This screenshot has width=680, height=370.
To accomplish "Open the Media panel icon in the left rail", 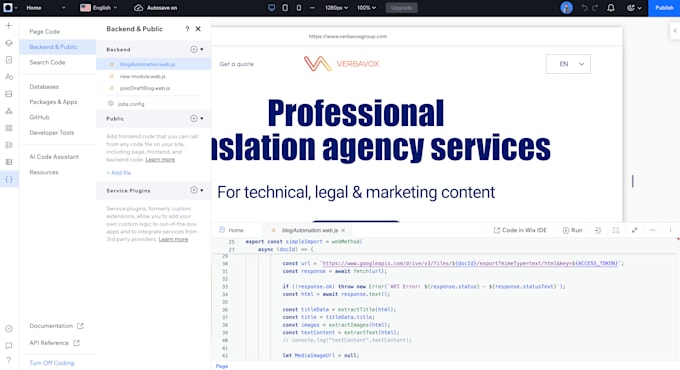I will (x=9, y=94).
